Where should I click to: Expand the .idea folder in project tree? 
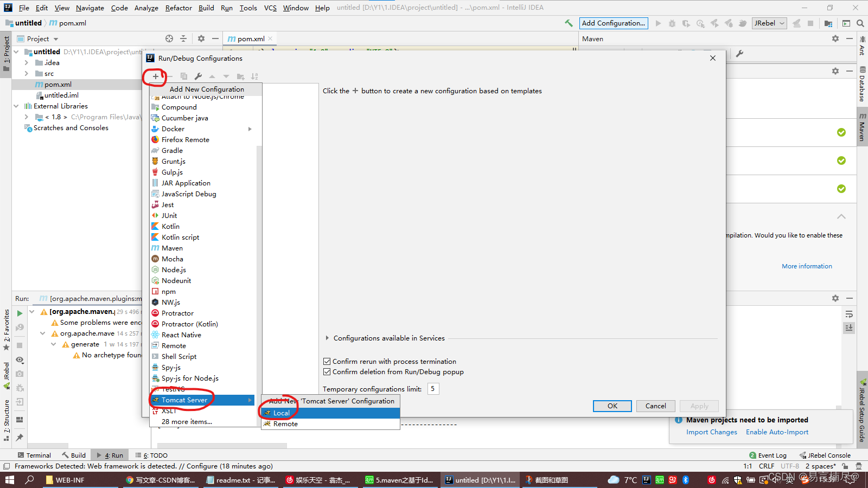coord(26,63)
